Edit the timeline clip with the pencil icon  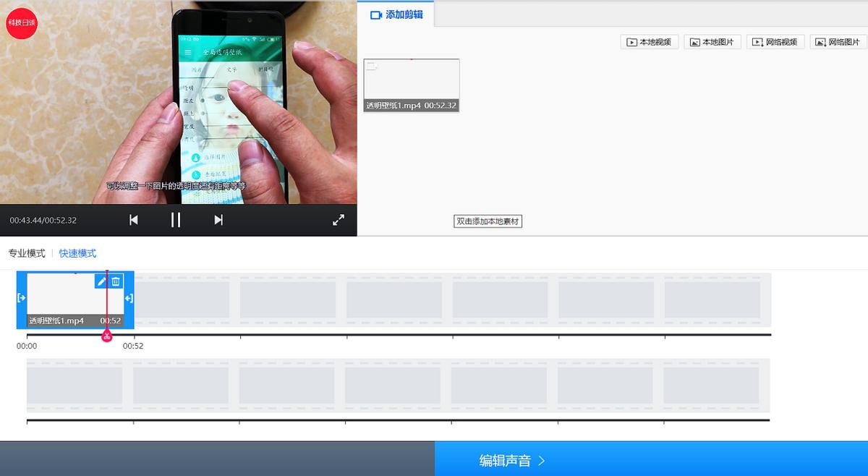[x=102, y=281]
